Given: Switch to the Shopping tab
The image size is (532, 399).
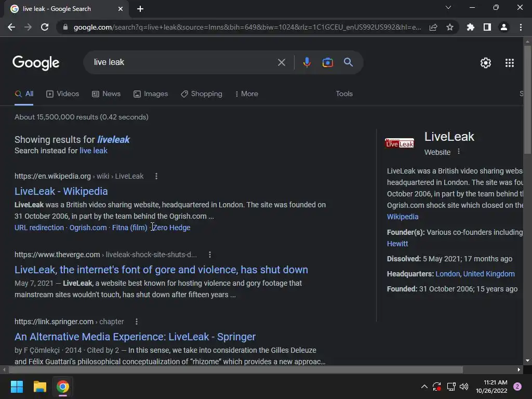Looking at the screenshot, I should [202, 94].
